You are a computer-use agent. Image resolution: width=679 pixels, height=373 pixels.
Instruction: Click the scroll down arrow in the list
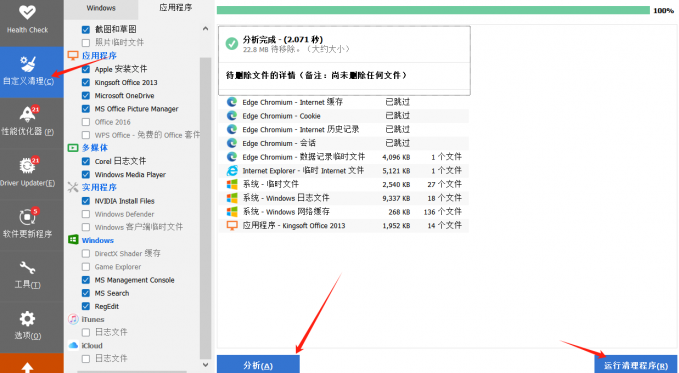tap(205, 365)
